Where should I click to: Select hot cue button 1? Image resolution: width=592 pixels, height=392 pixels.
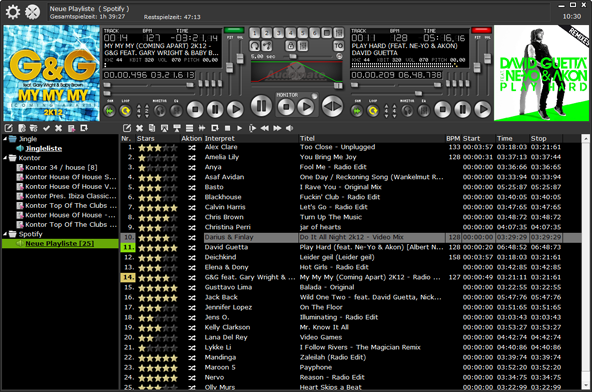coord(254,33)
